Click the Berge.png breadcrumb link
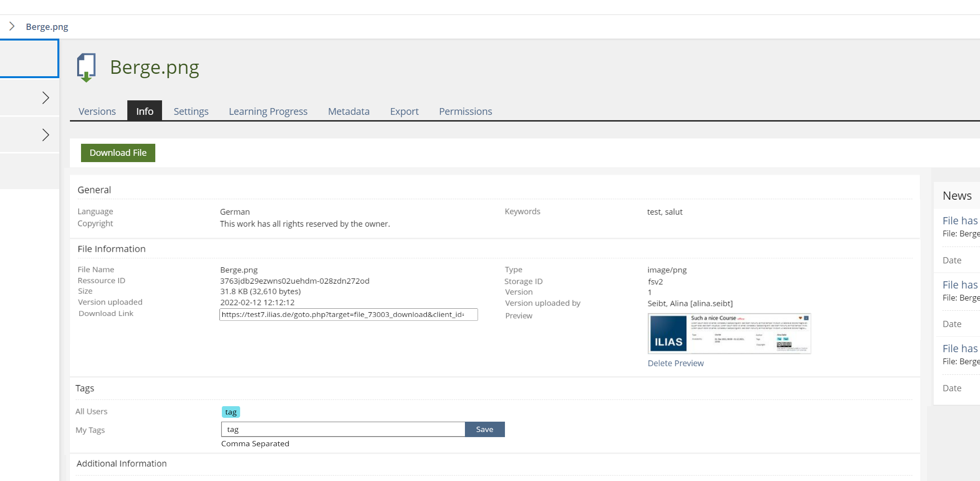This screenshot has width=980, height=481. tap(47, 27)
